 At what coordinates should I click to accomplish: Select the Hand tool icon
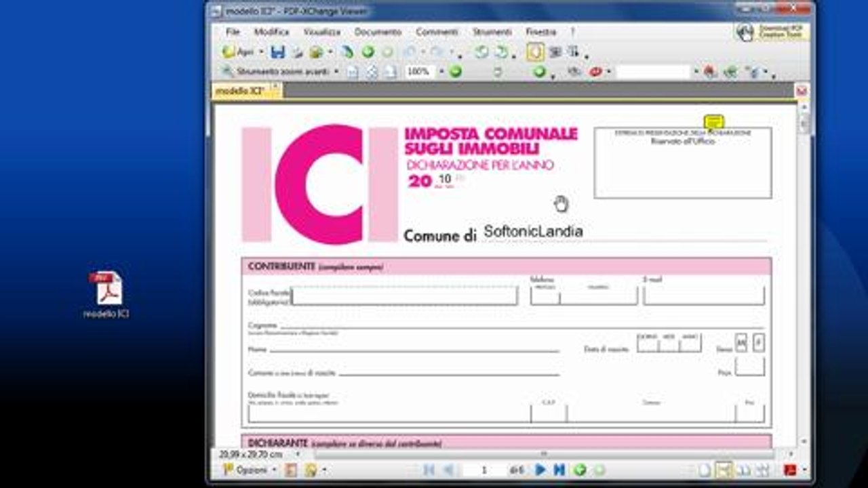(535, 52)
